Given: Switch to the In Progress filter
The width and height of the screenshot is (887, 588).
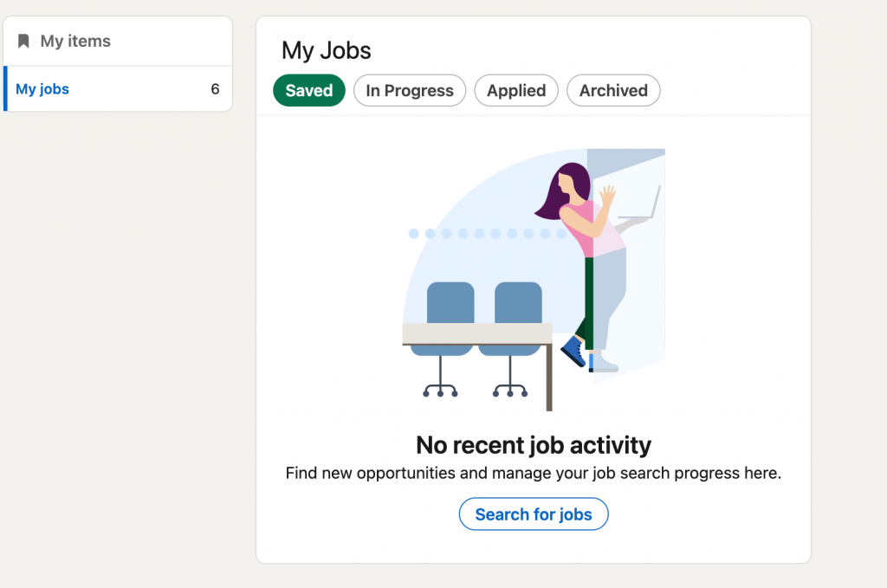Looking at the screenshot, I should click(410, 91).
